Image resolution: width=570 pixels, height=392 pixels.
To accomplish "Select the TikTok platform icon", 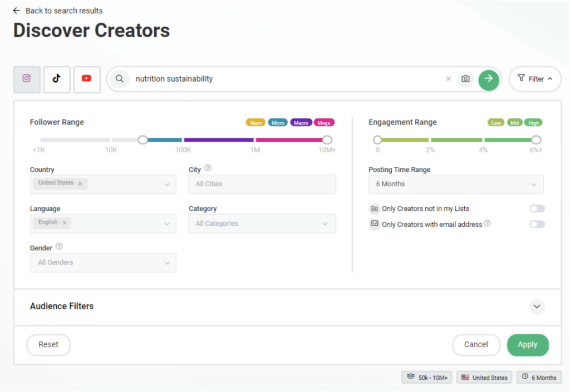I will point(57,79).
